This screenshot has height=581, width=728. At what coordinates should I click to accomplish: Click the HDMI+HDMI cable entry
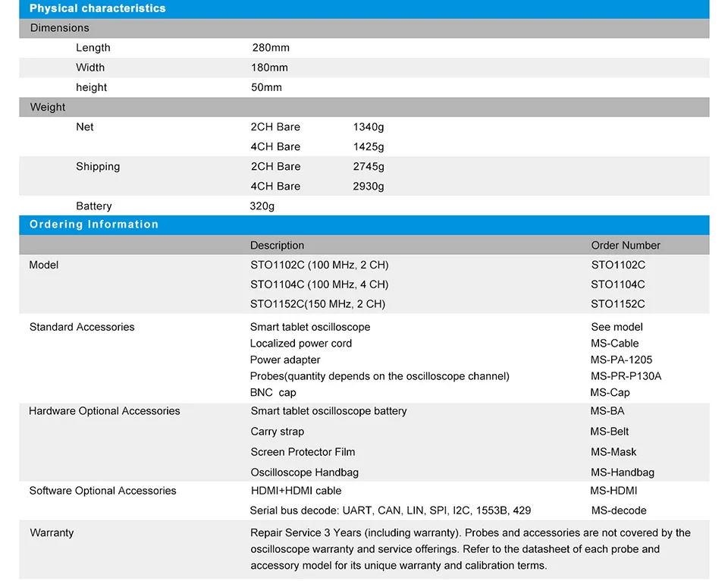[x=296, y=491]
